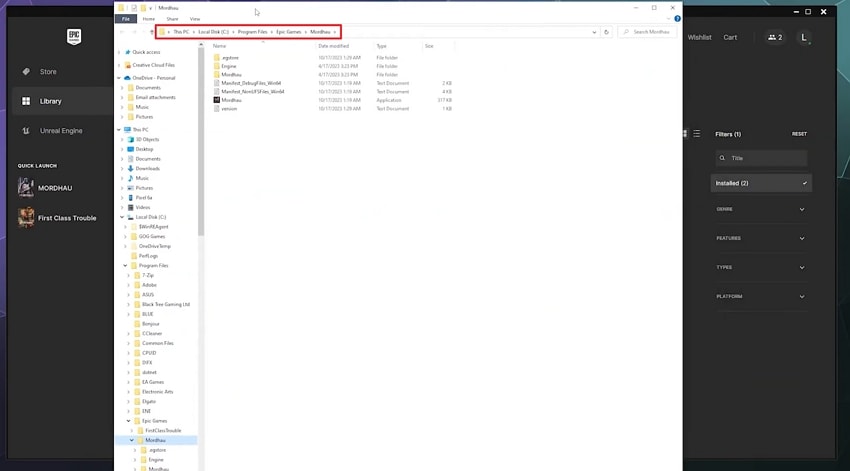Collapse the OneDrive - Personal tree node
Viewport: 850px width, 471px height.
coord(119,78)
